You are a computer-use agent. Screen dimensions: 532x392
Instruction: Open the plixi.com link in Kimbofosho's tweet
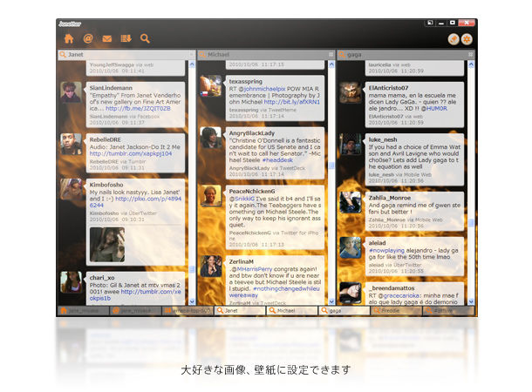pos(135,202)
